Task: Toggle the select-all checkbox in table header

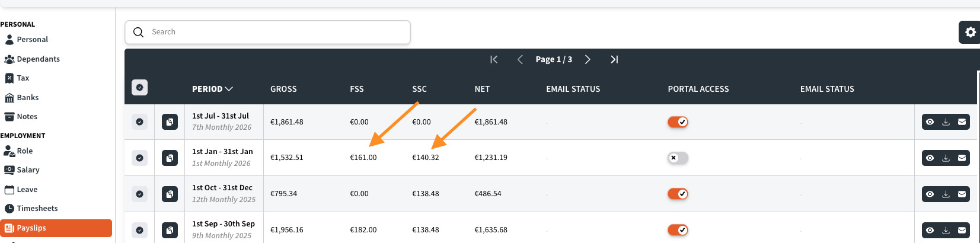Action: (139, 88)
